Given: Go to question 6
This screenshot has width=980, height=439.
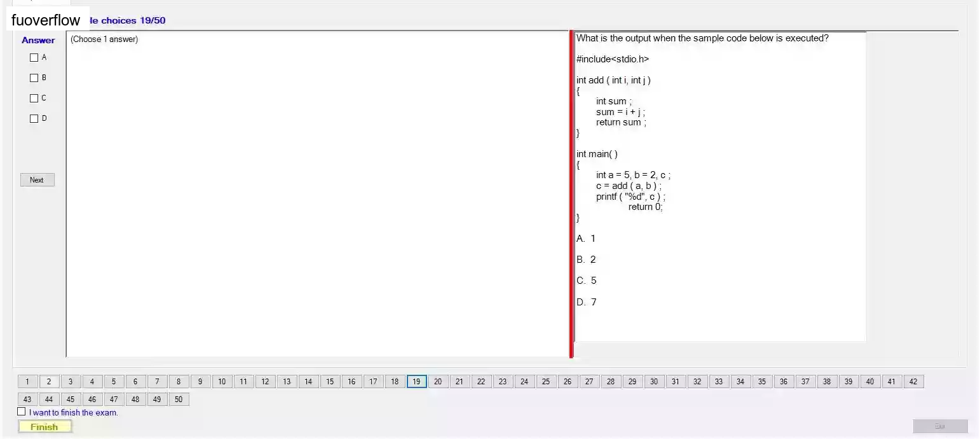Looking at the screenshot, I should (x=135, y=382).
